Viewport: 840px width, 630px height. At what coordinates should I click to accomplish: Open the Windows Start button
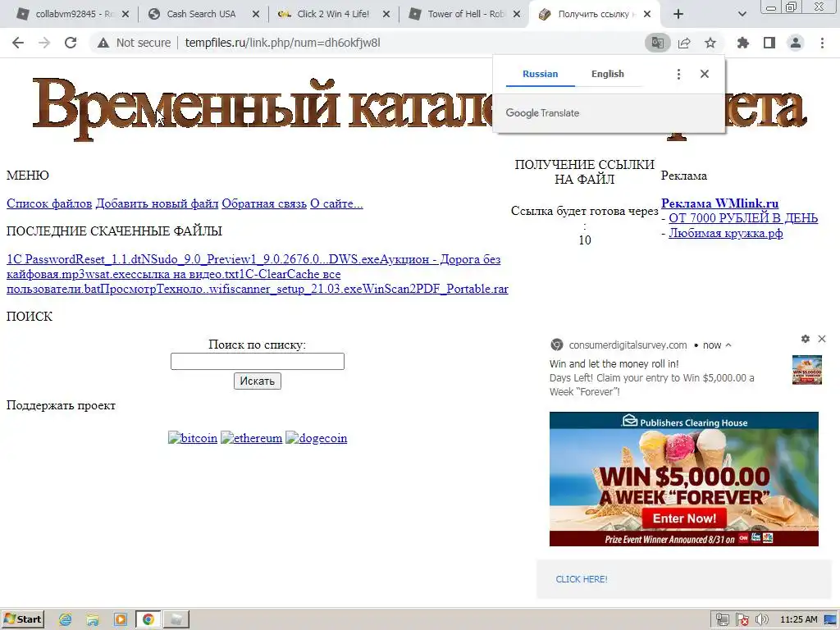pos(22,619)
